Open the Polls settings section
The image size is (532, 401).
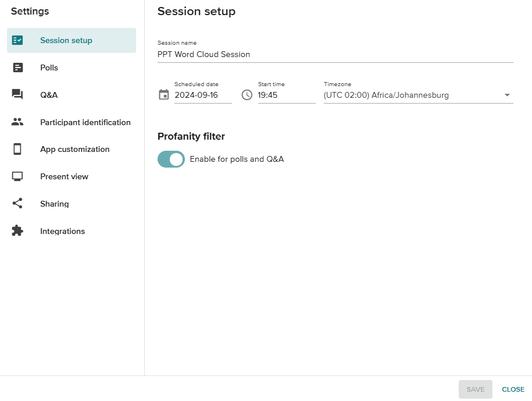click(x=72, y=68)
